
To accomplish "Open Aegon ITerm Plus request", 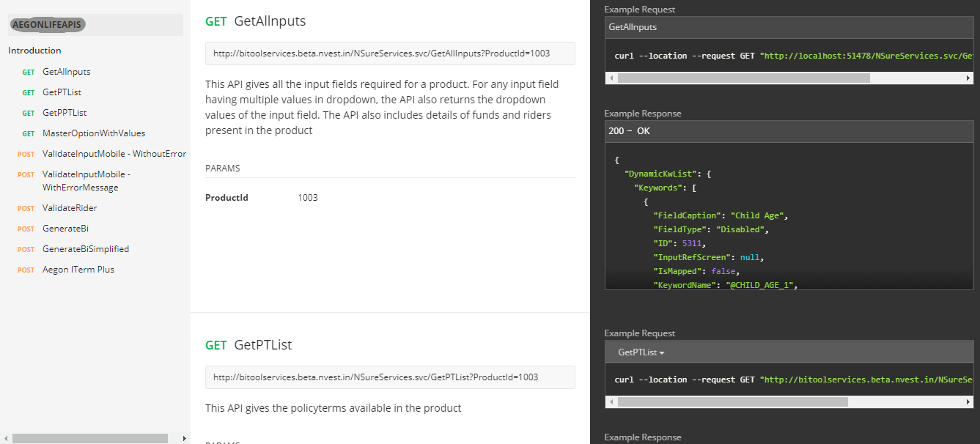I will (78, 270).
